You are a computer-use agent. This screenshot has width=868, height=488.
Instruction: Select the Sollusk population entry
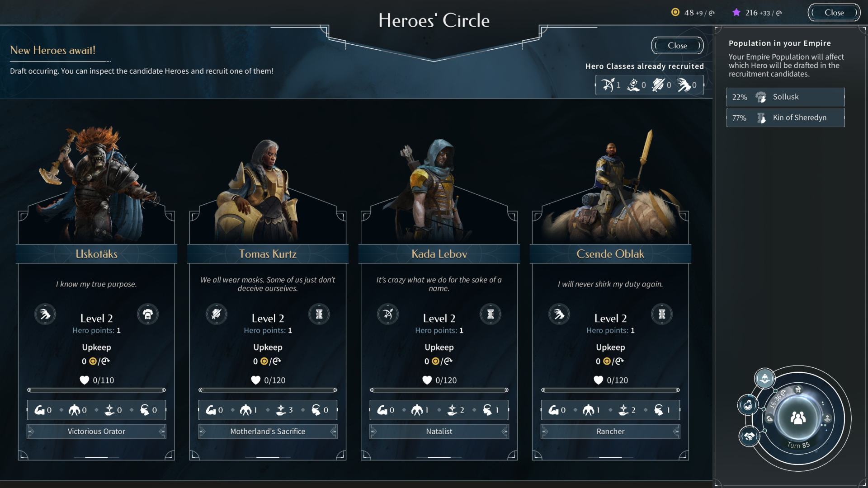[x=785, y=97]
